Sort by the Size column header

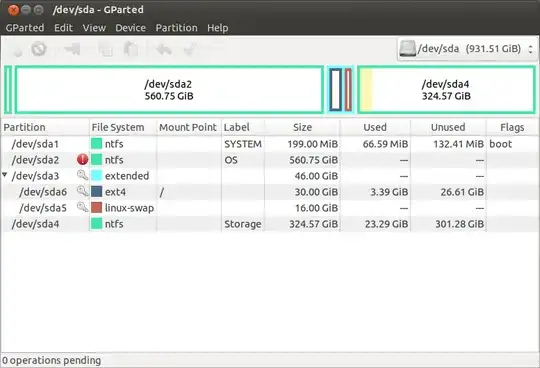click(302, 127)
